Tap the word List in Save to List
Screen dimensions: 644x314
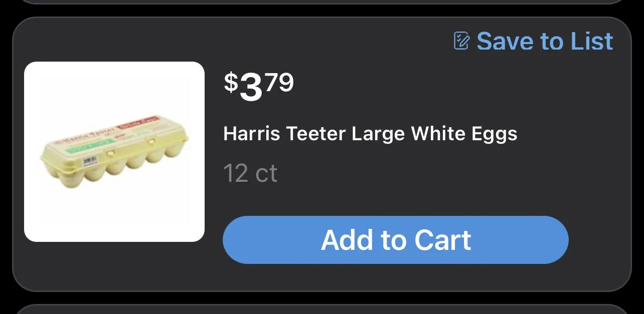(592, 41)
